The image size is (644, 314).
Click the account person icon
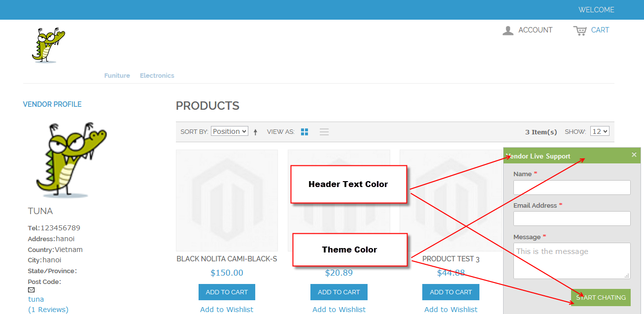[x=508, y=31]
